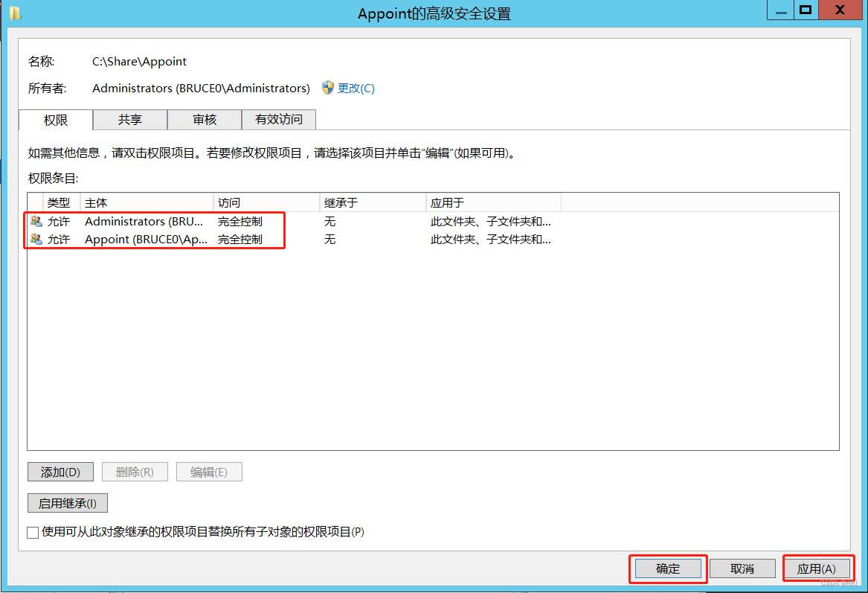Sort by the 应用于 column header

click(x=493, y=202)
